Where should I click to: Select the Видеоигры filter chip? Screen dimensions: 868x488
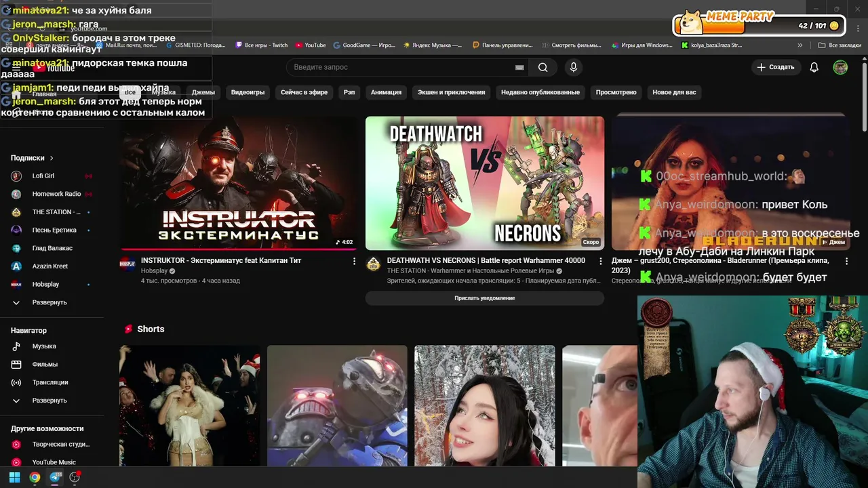pyautogui.click(x=248, y=92)
